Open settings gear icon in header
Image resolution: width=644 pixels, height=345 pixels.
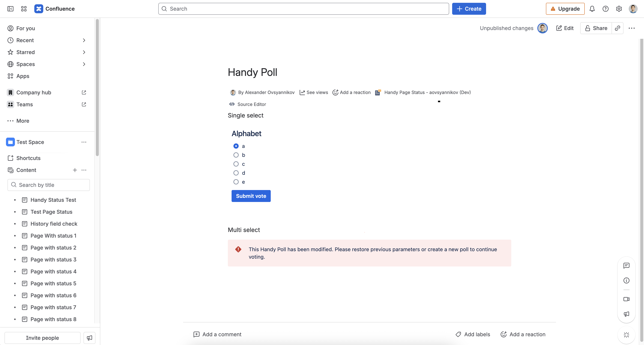coord(619,9)
